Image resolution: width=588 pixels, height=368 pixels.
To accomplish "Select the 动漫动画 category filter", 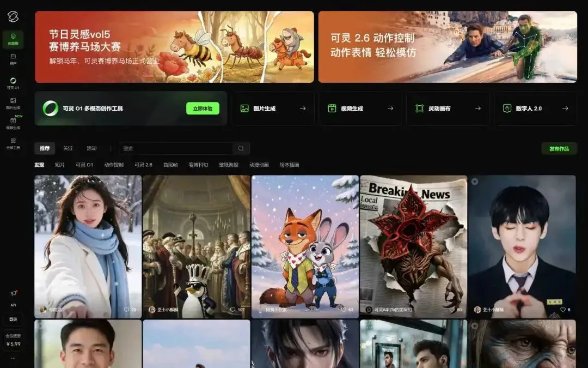I will (259, 165).
